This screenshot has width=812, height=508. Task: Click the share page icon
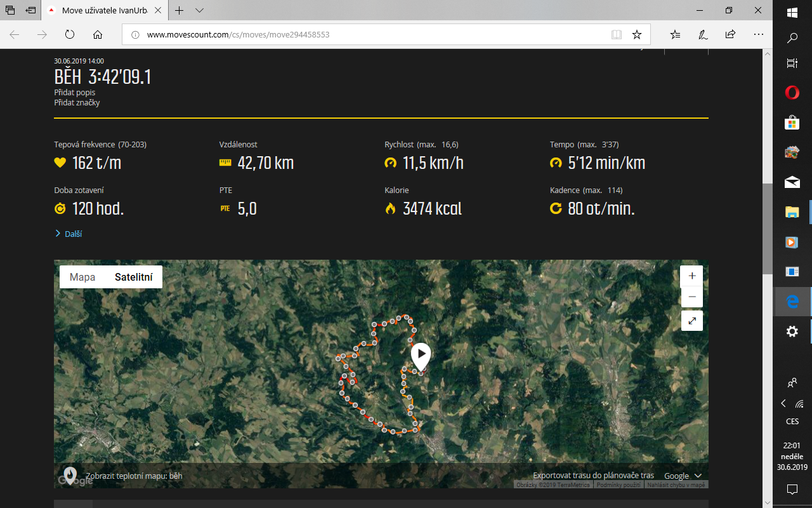(x=730, y=34)
